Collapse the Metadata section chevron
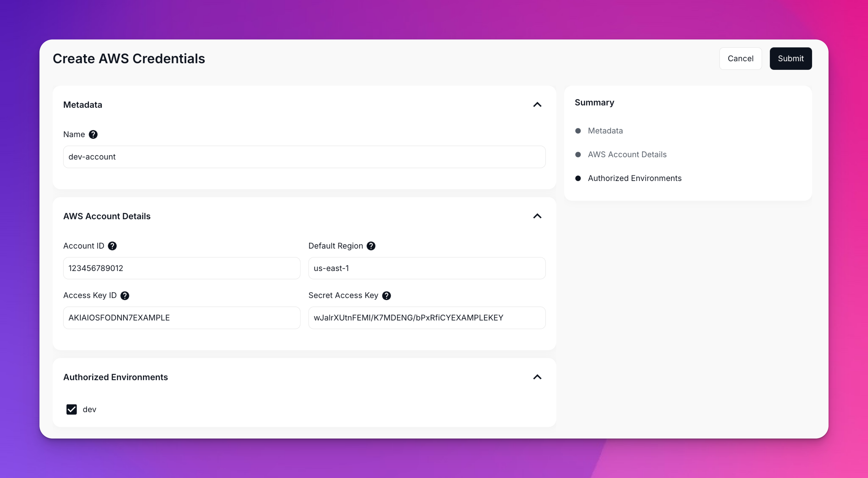This screenshot has width=868, height=478. pos(537,105)
